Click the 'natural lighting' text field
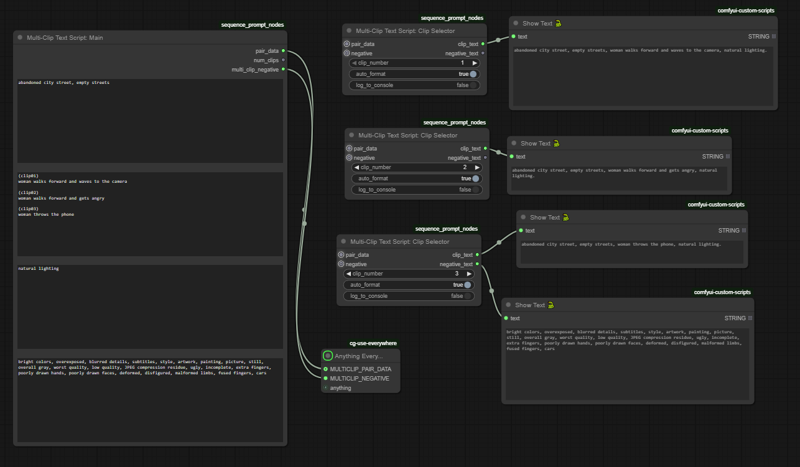The height and width of the screenshot is (467, 800). (150, 305)
